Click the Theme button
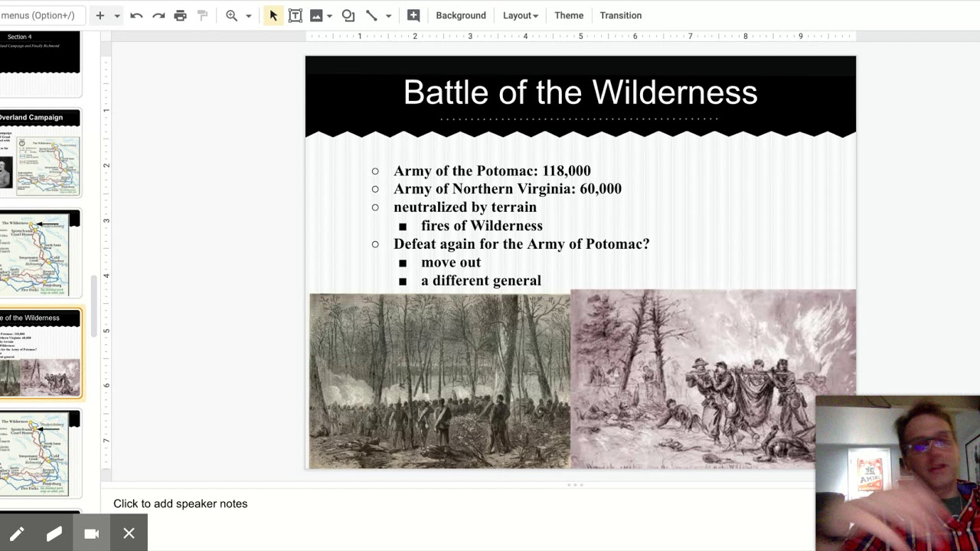 point(569,15)
